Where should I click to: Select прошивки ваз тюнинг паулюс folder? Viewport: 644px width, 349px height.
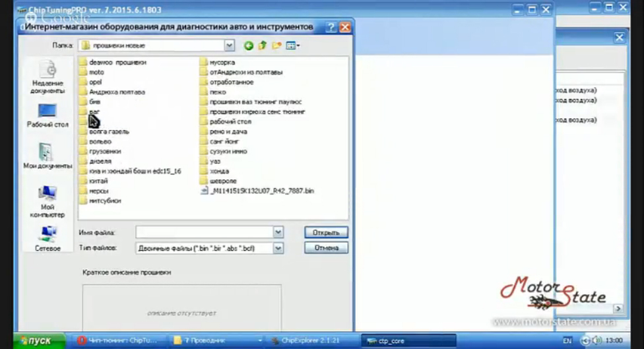[x=251, y=102]
